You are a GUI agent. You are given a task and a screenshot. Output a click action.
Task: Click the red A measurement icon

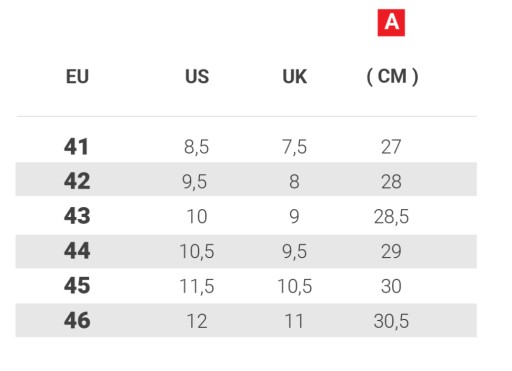pos(391,23)
